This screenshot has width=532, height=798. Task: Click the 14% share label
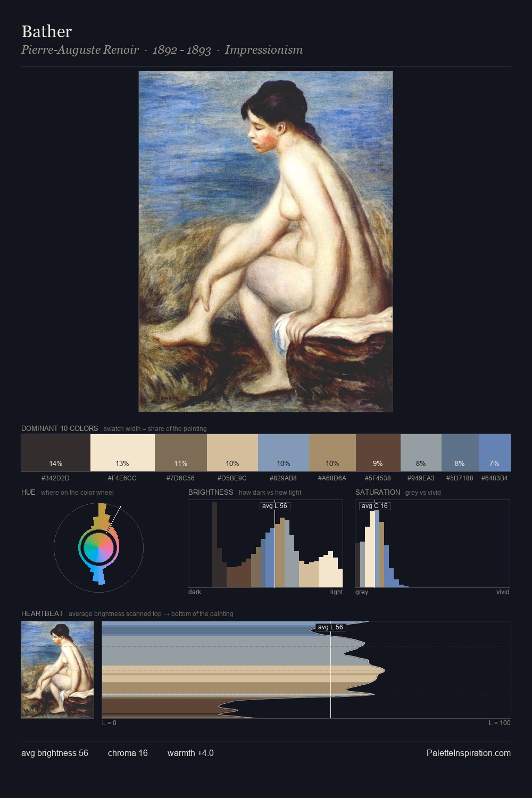56,463
